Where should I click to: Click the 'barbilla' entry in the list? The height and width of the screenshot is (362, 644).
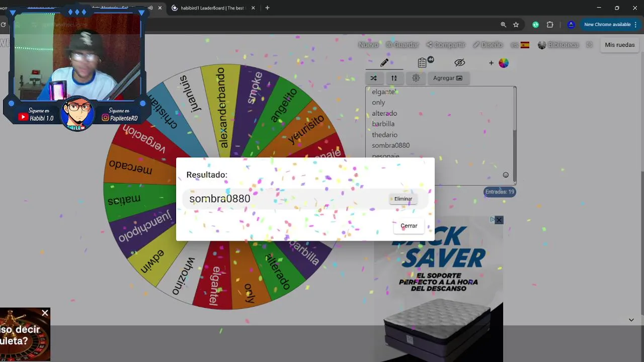pyautogui.click(x=383, y=124)
